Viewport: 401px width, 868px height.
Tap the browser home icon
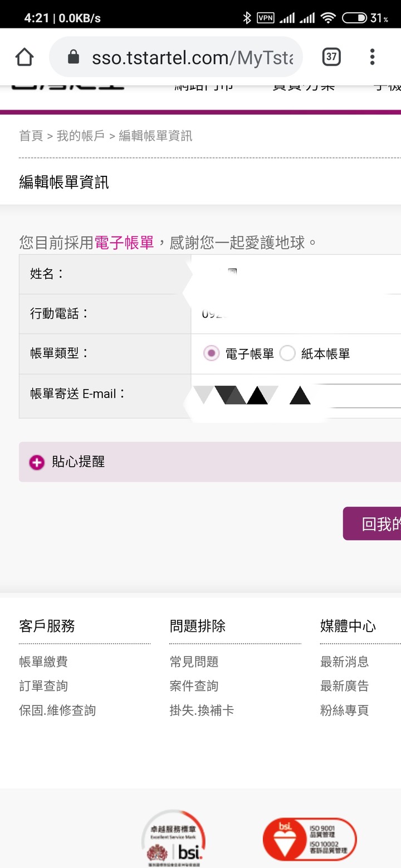click(x=25, y=57)
